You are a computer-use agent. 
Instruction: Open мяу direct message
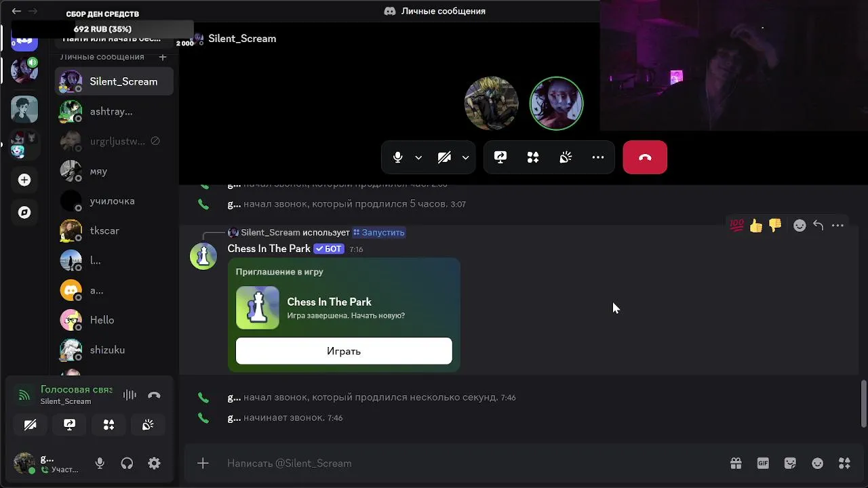(x=114, y=171)
